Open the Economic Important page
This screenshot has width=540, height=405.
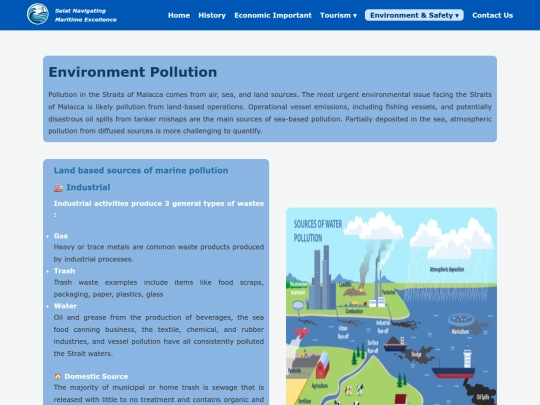pos(273,15)
